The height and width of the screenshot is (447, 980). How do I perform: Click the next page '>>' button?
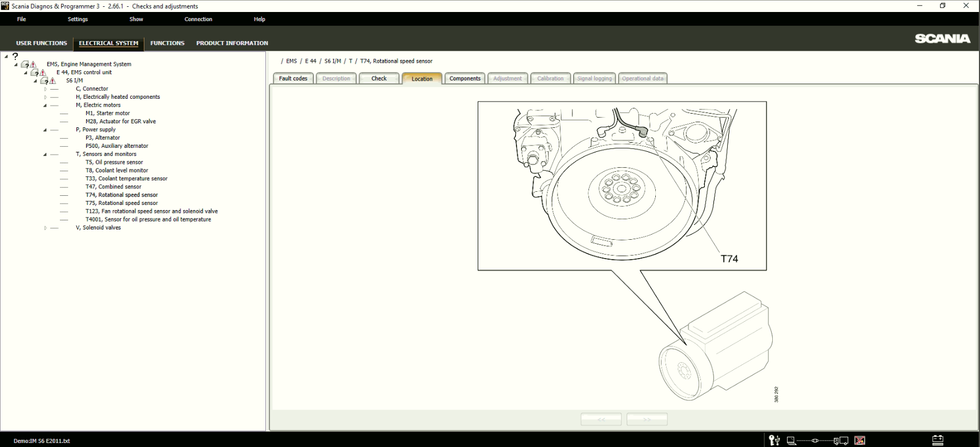coord(647,419)
